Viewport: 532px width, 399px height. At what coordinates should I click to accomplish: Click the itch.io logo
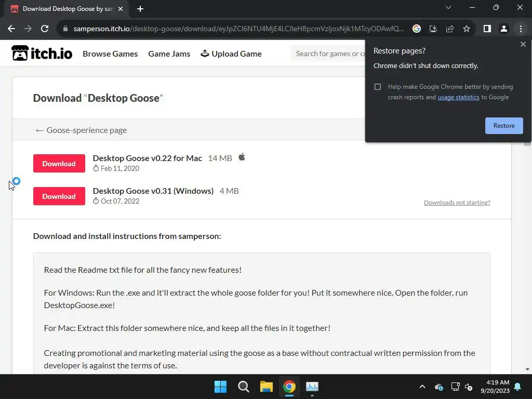[x=42, y=54]
